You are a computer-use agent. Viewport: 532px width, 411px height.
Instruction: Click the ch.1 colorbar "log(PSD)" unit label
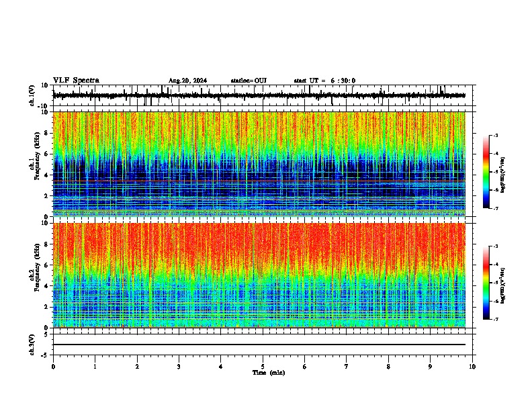503,175
